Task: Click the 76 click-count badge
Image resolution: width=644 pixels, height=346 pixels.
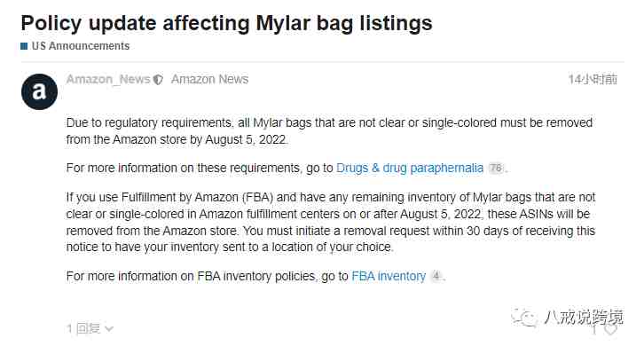Action: point(496,168)
